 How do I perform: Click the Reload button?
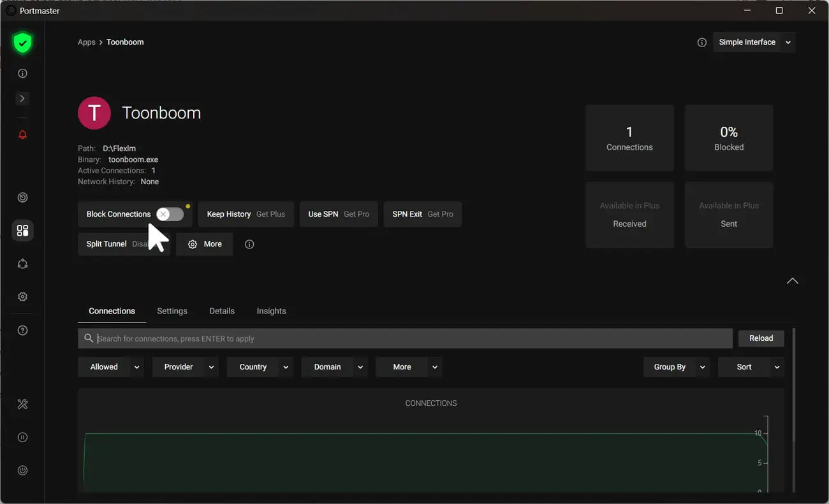[x=761, y=338]
